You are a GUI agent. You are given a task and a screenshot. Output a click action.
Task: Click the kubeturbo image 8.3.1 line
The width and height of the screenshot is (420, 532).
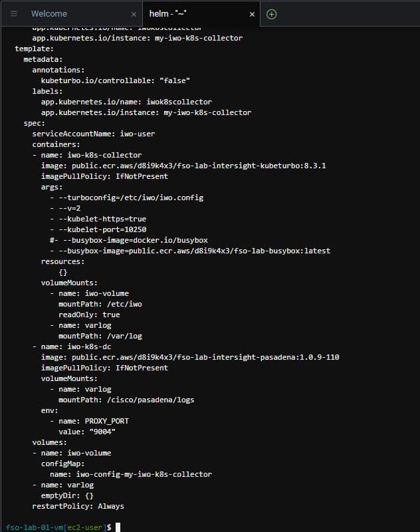[x=183, y=166]
